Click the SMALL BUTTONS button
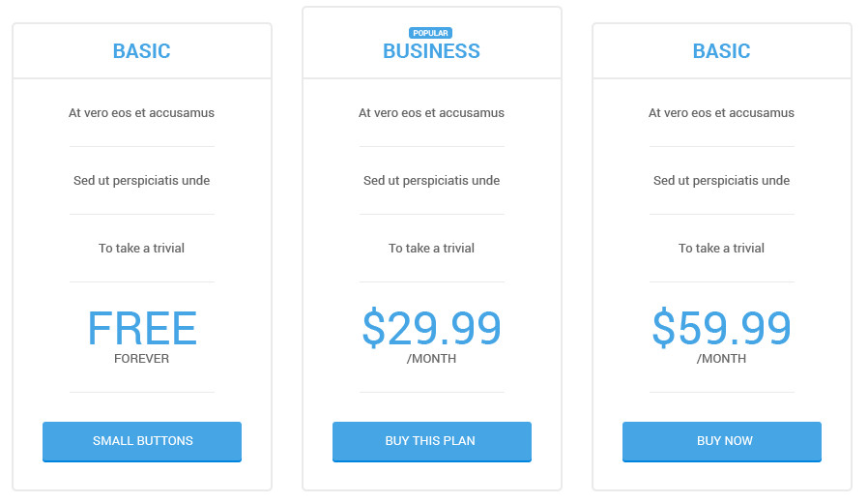868x503 pixels. [142, 441]
